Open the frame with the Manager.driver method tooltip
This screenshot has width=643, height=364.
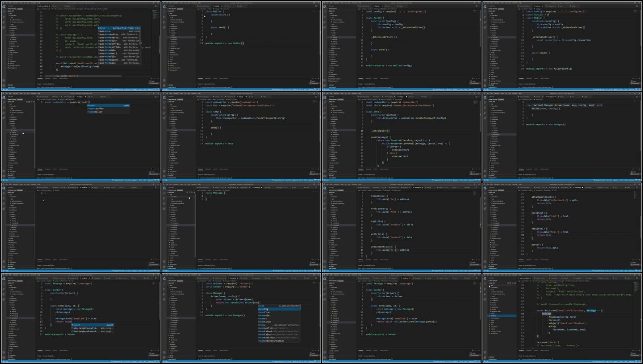pyautogui.click(x=562, y=137)
